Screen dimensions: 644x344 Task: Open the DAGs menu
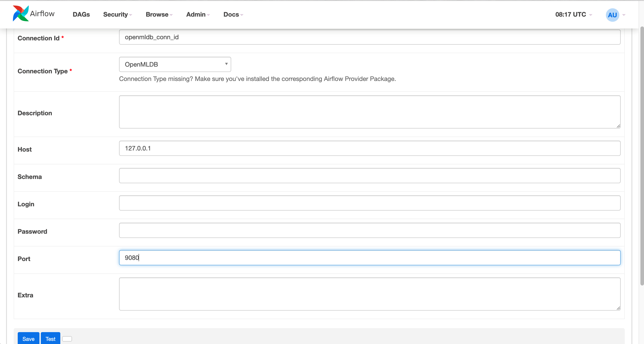coord(81,15)
